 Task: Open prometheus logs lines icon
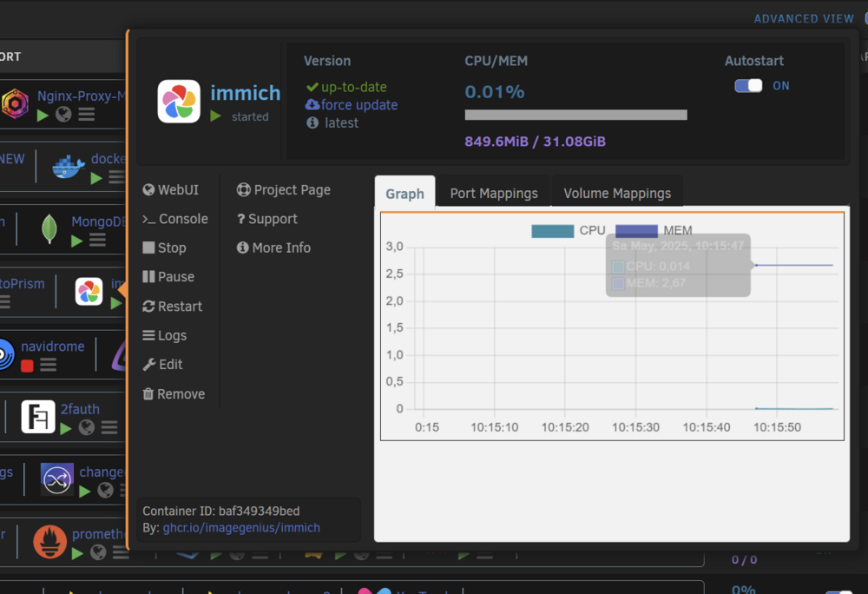pyautogui.click(x=120, y=552)
